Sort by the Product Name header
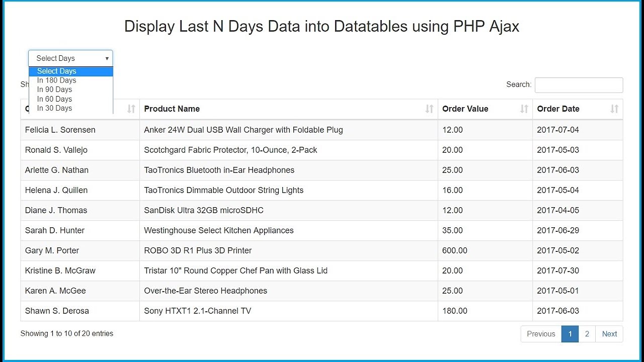 click(x=172, y=109)
